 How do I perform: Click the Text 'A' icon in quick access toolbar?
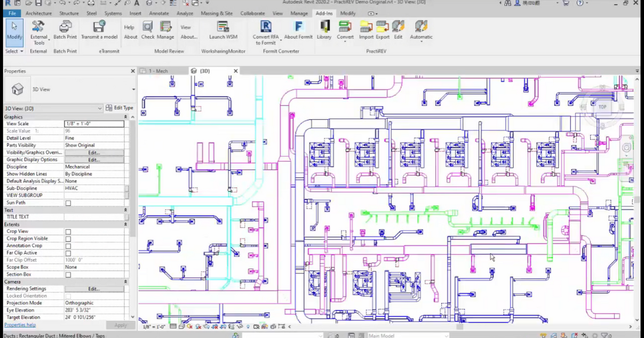point(137,3)
